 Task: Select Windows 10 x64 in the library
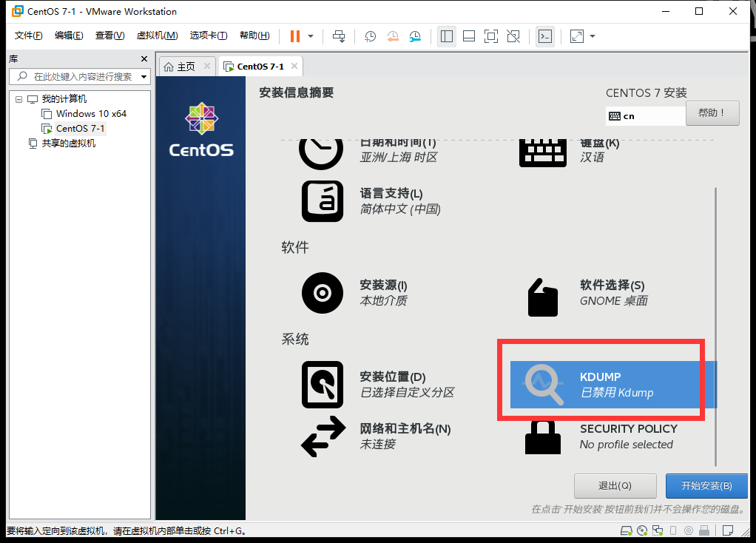tap(91, 114)
